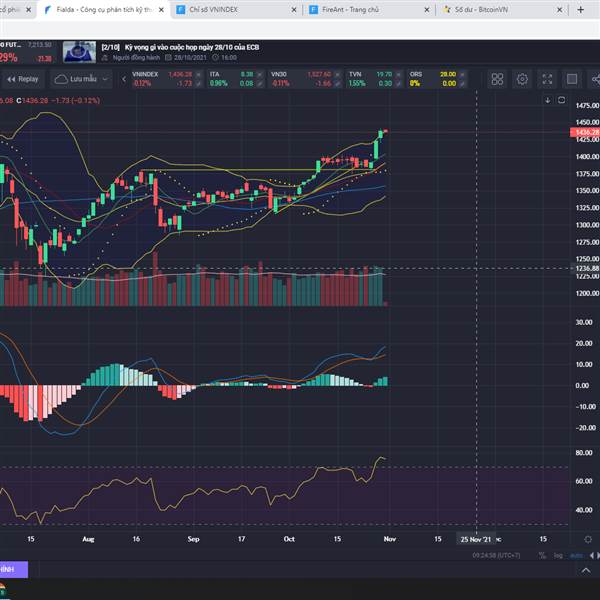Remove the VNINDEX ticker from watch bar
Viewport: 600px width, 600px height.
click(x=198, y=75)
